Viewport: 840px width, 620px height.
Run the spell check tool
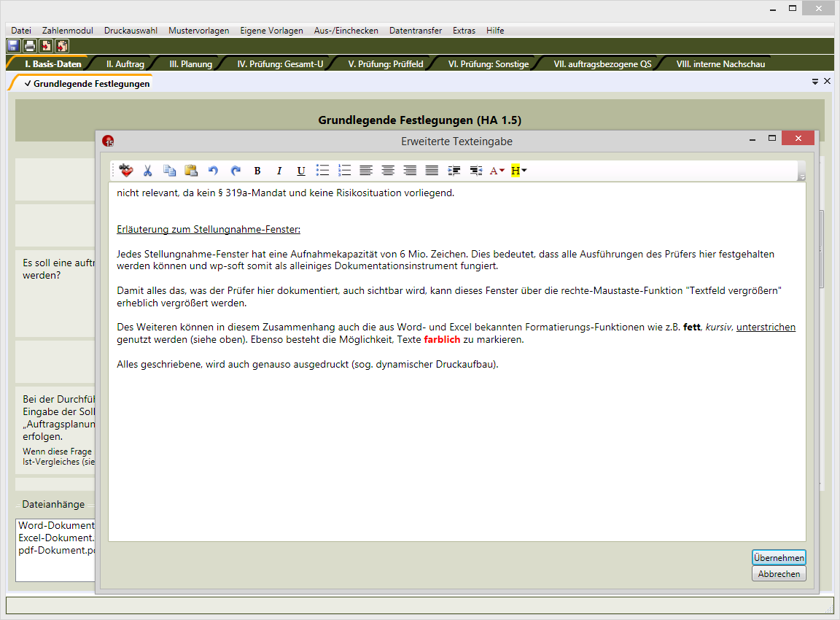(127, 171)
